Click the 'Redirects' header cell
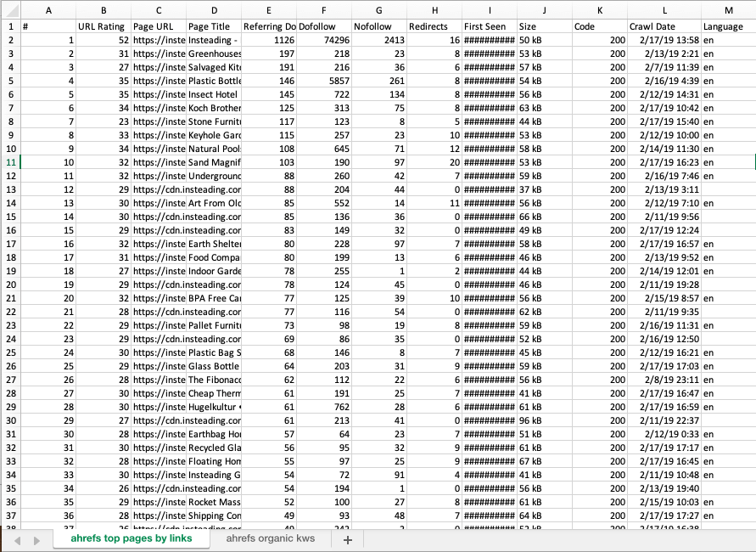 (434, 26)
